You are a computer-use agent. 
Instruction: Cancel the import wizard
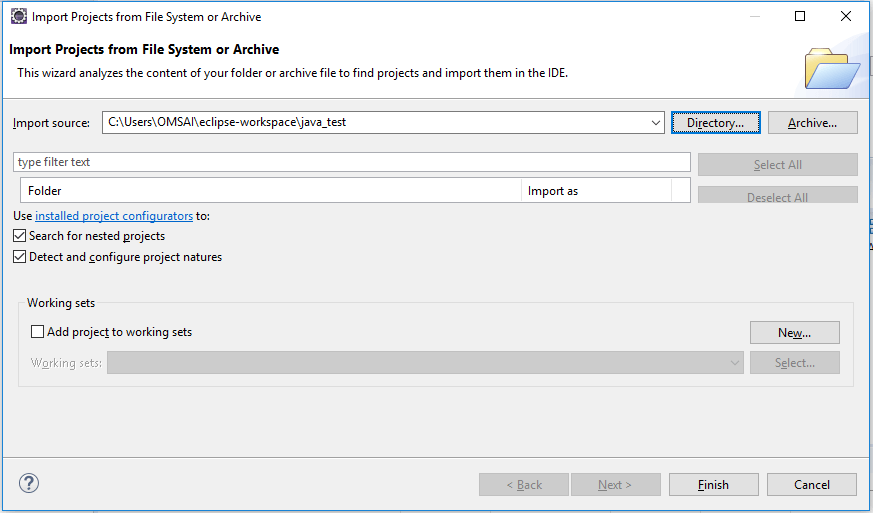811,485
